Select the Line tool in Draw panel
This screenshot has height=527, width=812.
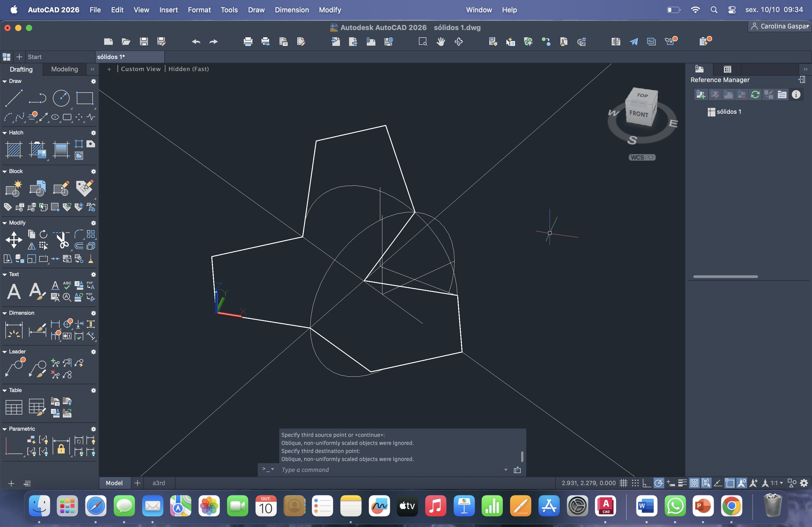point(14,98)
